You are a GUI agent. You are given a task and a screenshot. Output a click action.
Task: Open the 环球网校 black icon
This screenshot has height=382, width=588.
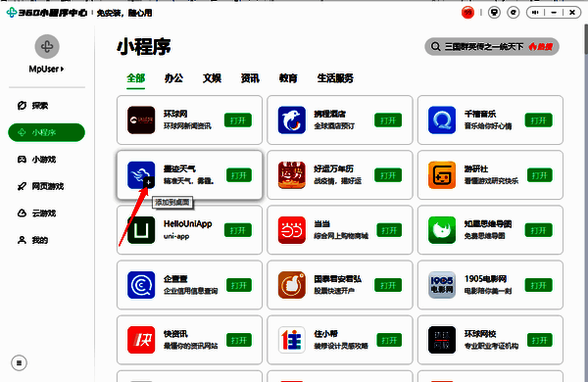[x=442, y=340]
